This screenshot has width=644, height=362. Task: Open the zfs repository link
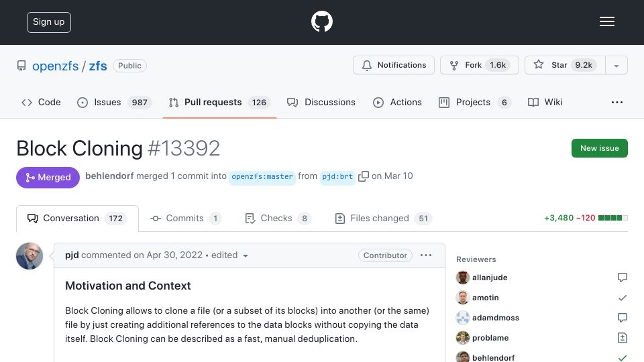98,66
